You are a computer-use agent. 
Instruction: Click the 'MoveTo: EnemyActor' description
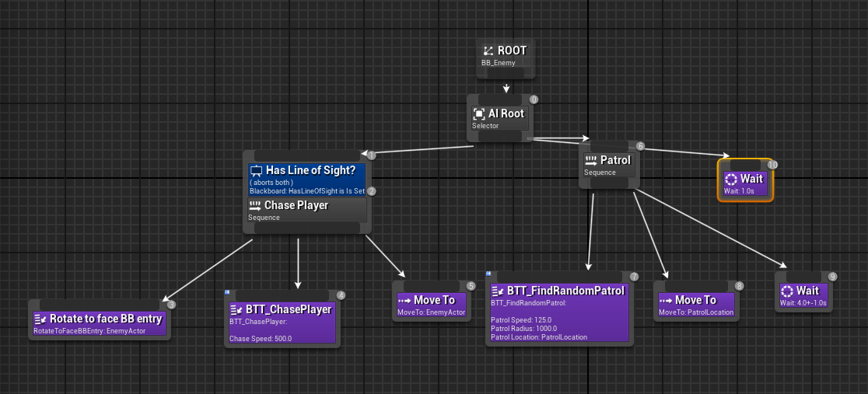pyautogui.click(x=431, y=312)
